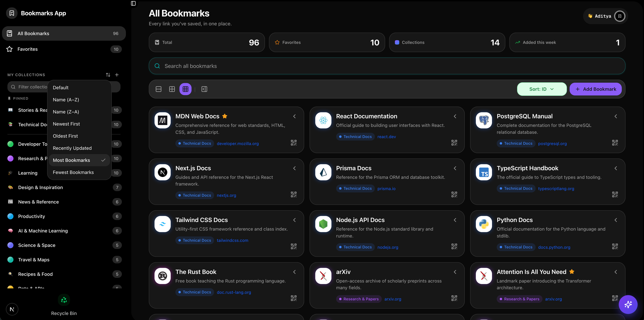
Task: Choose Newest First sort option
Action: pos(79,124)
